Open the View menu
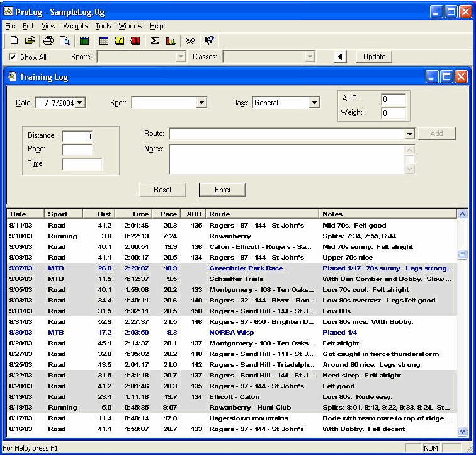 coord(48,26)
